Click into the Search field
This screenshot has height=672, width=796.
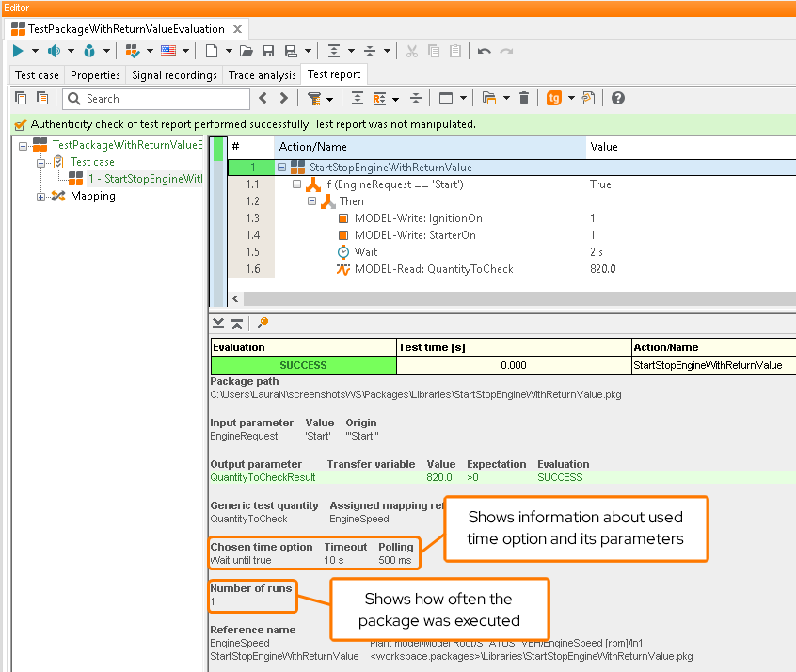point(156,99)
